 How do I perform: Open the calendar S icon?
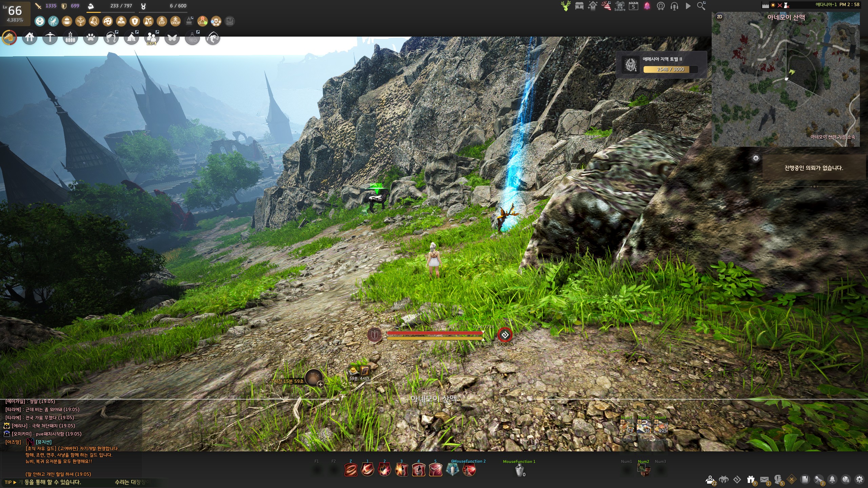[x=633, y=6]
